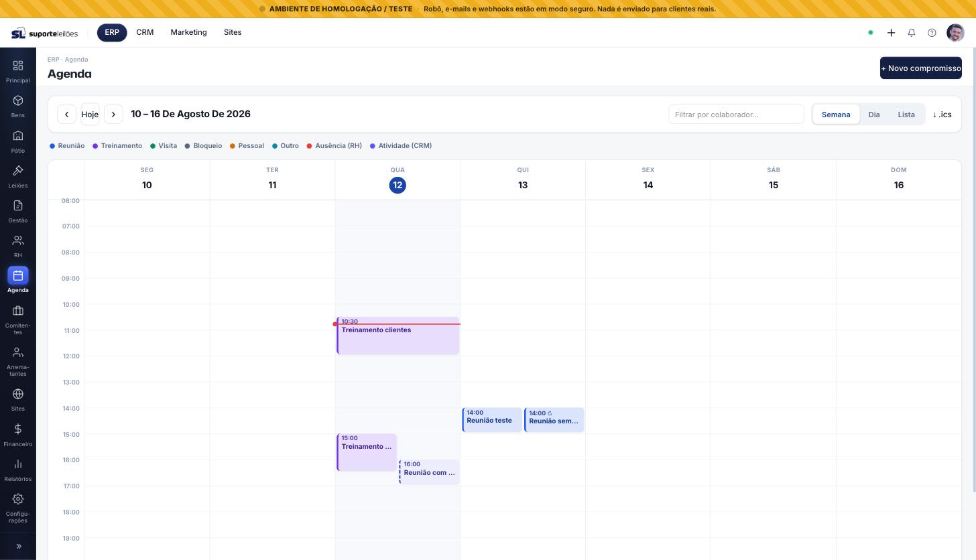
Task: Open notifications bell
Action: pos(912,33)
